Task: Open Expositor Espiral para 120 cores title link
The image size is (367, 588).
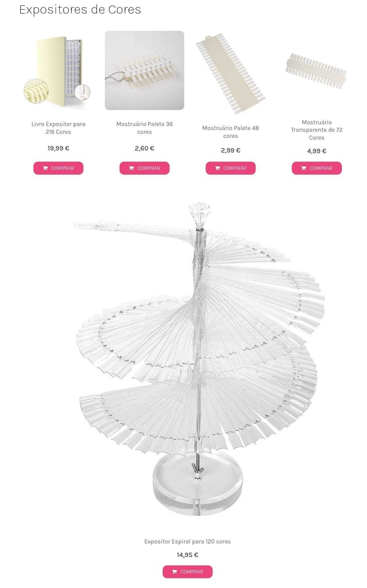Action: (x=188, y=541)
